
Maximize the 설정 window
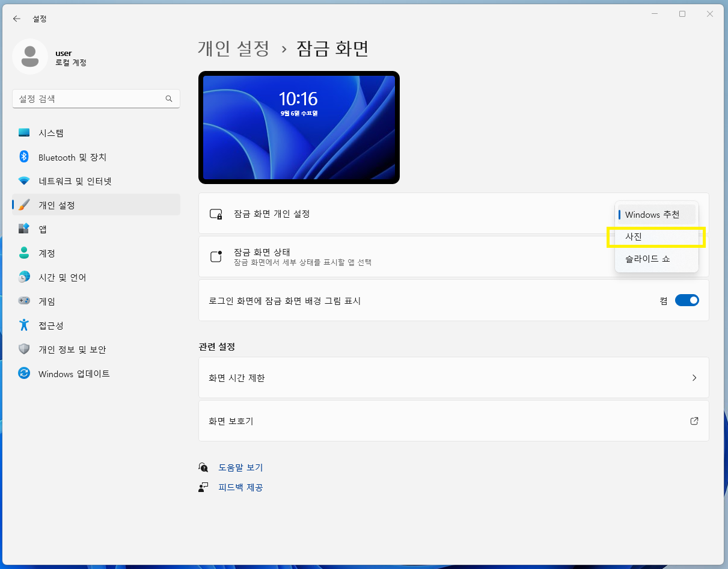(682, 14)
